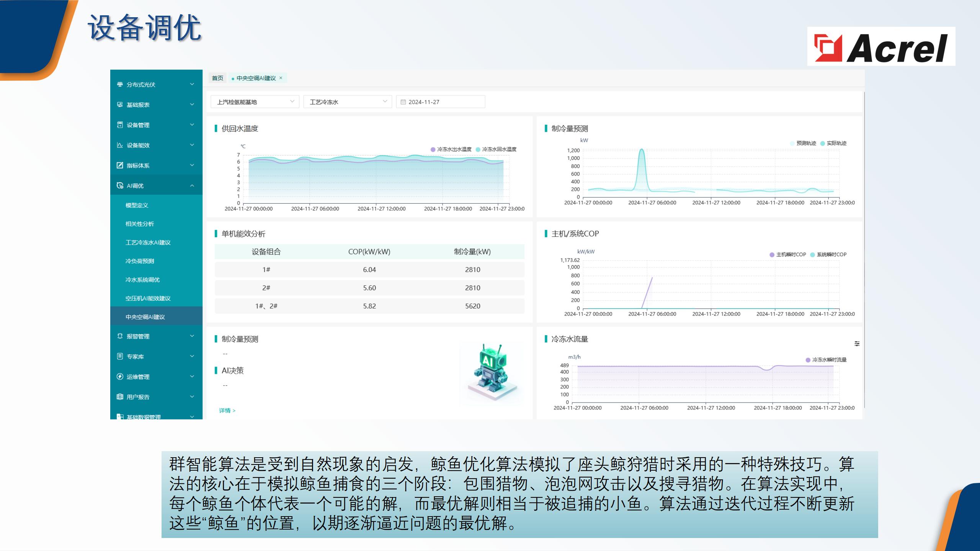Close the 中央空调AI建议 tab
This screenshot has width=980, height=551.
point(281,78)
